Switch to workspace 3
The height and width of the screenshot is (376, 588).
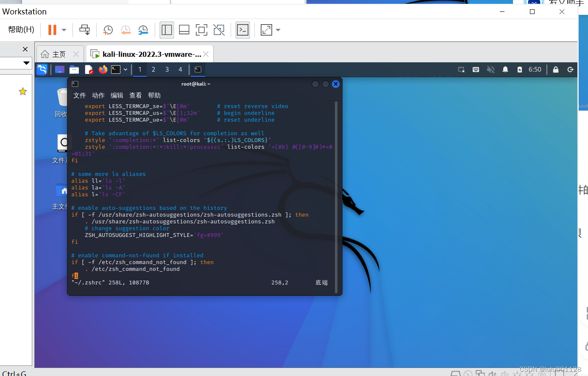(x=167, y=70)
